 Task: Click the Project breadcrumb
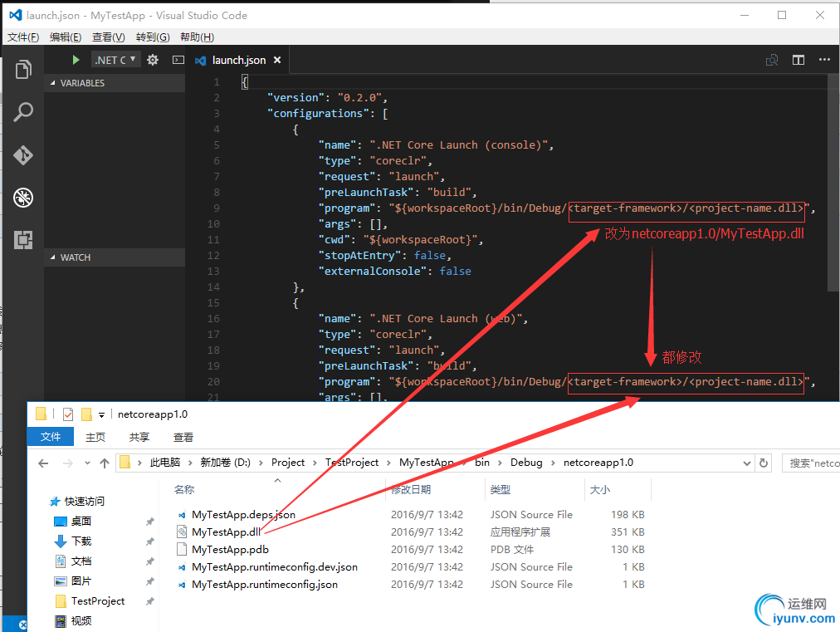click(x=288, y=463)
